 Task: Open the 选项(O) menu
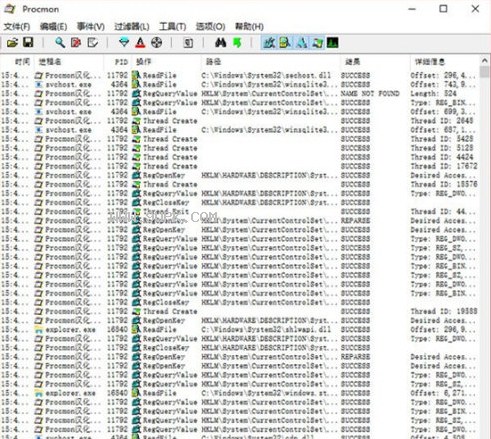click(x=210, y=26)
